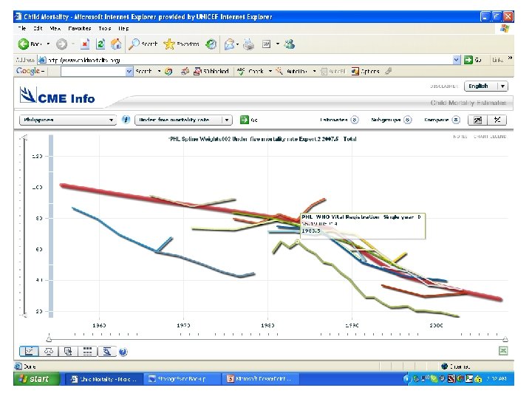This screenshot has width=532, height=399.
Task: Click the Refresh page icon
Action: point(100,44)
